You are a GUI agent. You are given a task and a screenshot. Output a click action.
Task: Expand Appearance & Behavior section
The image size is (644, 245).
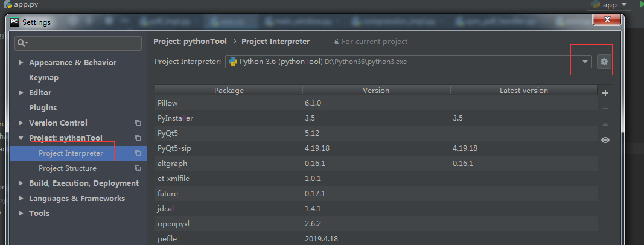[x=21, y=62]
